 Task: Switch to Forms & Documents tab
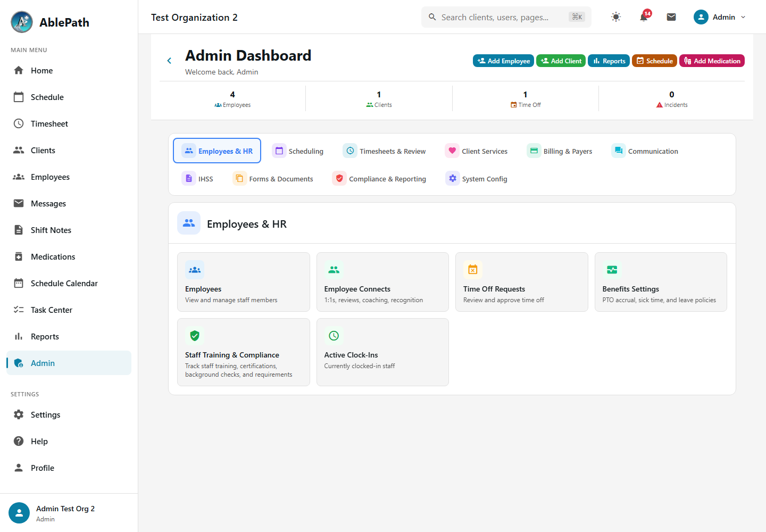(x=273, y=179)
